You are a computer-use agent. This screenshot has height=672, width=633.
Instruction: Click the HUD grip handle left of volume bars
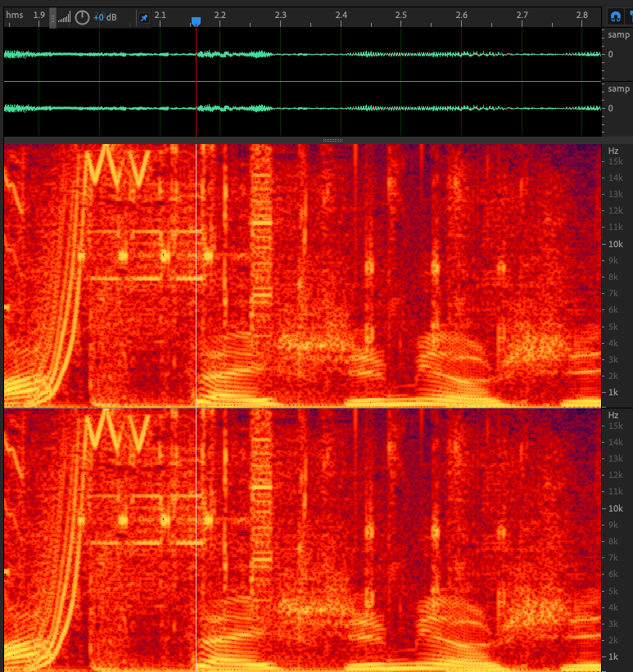pos(53,17)
